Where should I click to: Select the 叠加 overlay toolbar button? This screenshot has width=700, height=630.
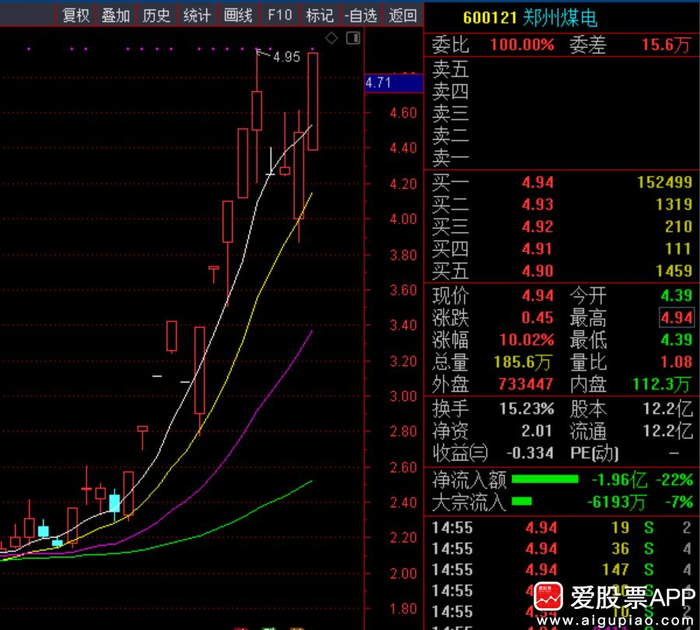[x=116, y=15]
